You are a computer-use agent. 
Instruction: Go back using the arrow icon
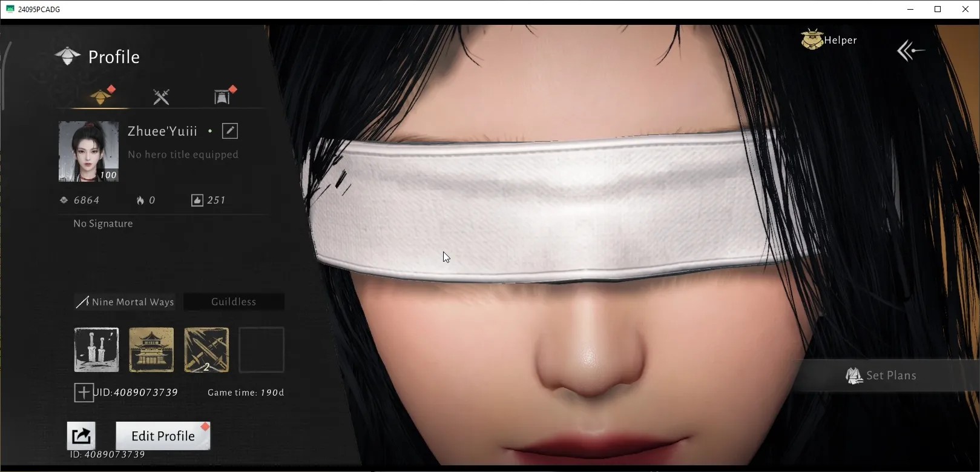point(911,51)
